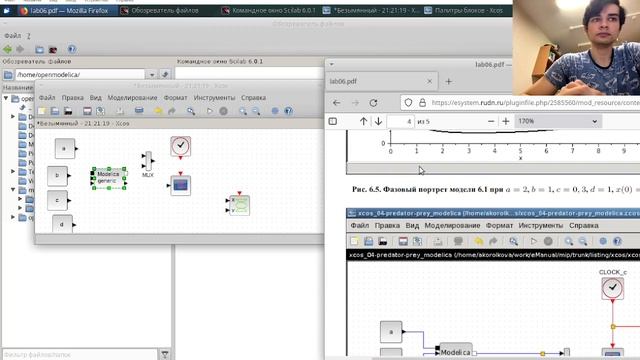Select the scope block under clock
Viewport: 640px width, 360px height.
pos(180,186)
